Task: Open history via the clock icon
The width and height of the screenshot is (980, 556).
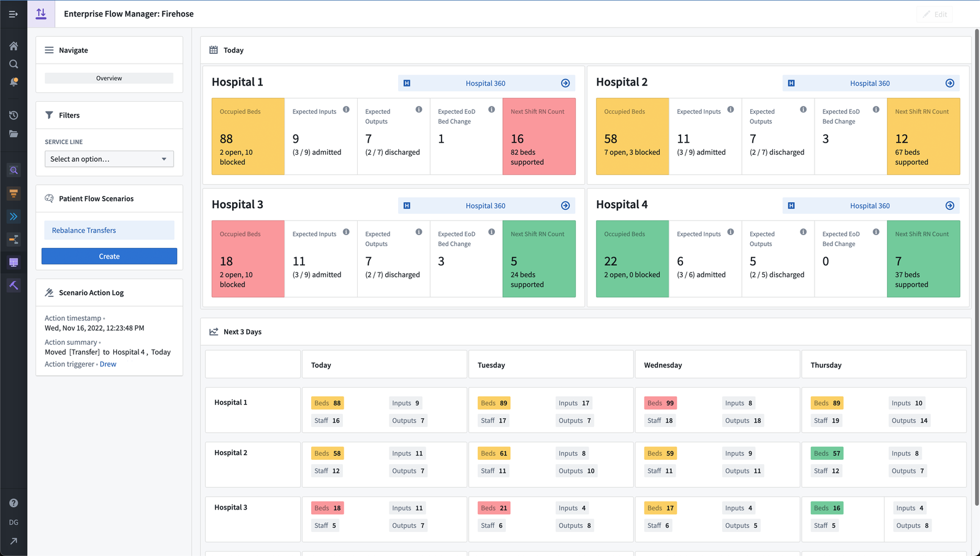Action: (13, 115)
